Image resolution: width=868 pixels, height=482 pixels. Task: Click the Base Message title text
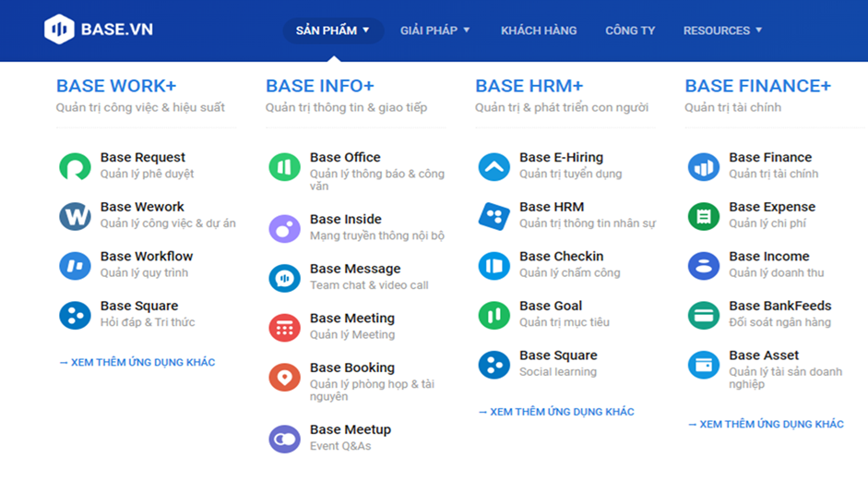[355, 269]
